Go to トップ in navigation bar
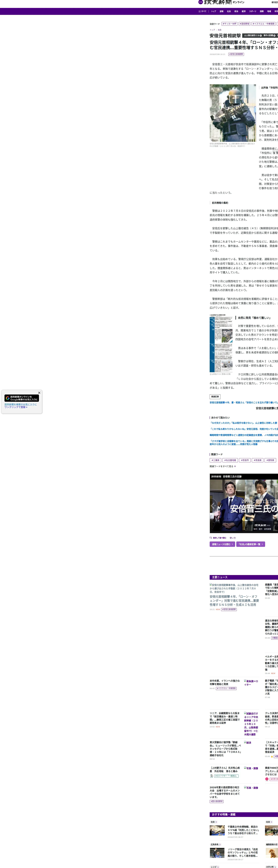Screen dimensions: 278x868 (x=214, y=11)
